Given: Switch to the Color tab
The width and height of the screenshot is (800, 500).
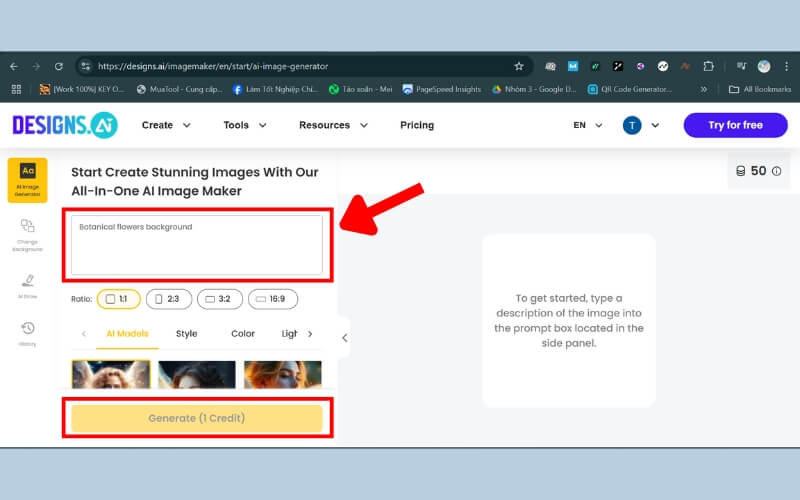Looking at the screenshot, I should pos(243,334).
